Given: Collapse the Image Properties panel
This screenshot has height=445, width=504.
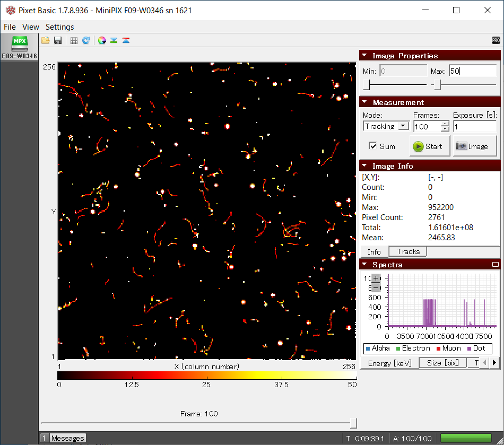Looking at the screenshot, I should [x=364, y=56].
